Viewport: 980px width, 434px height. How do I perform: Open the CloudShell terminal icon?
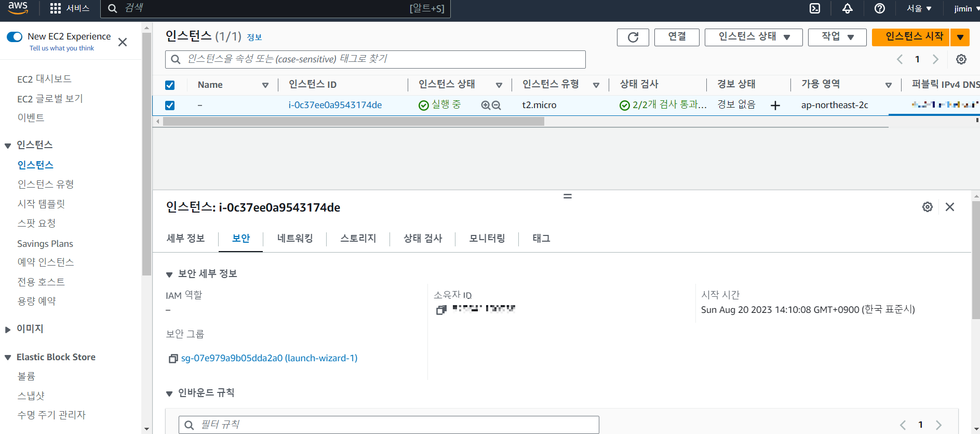[x=815, y=8]
